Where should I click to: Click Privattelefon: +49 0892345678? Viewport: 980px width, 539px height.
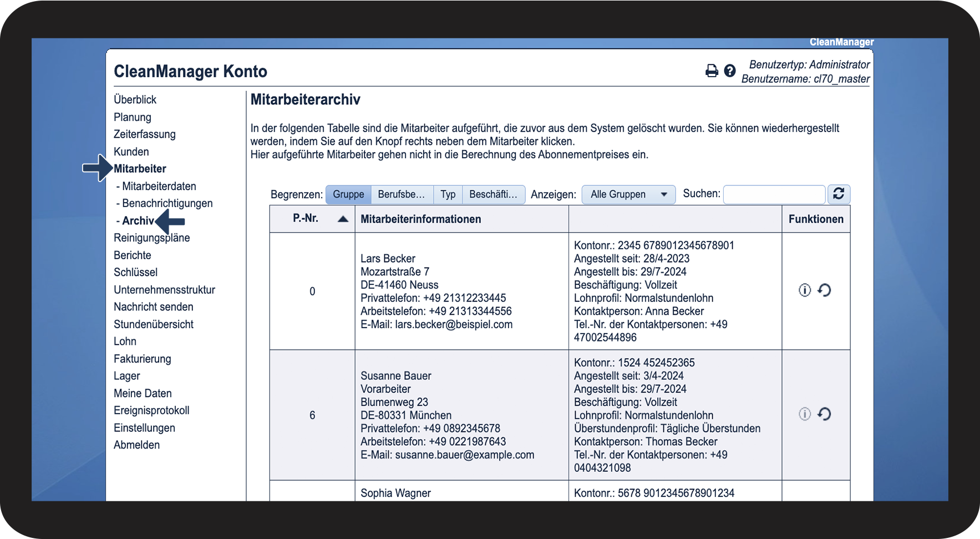(430, 428)
